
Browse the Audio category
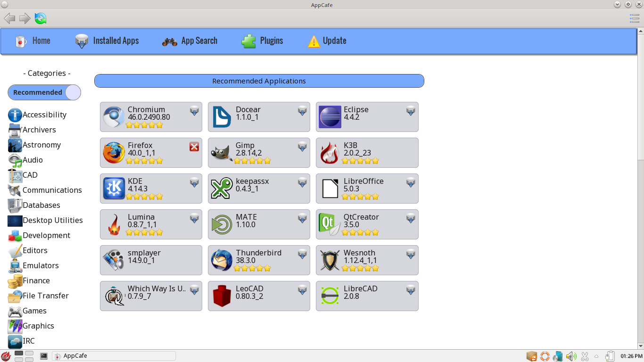(x=25, y=160)
